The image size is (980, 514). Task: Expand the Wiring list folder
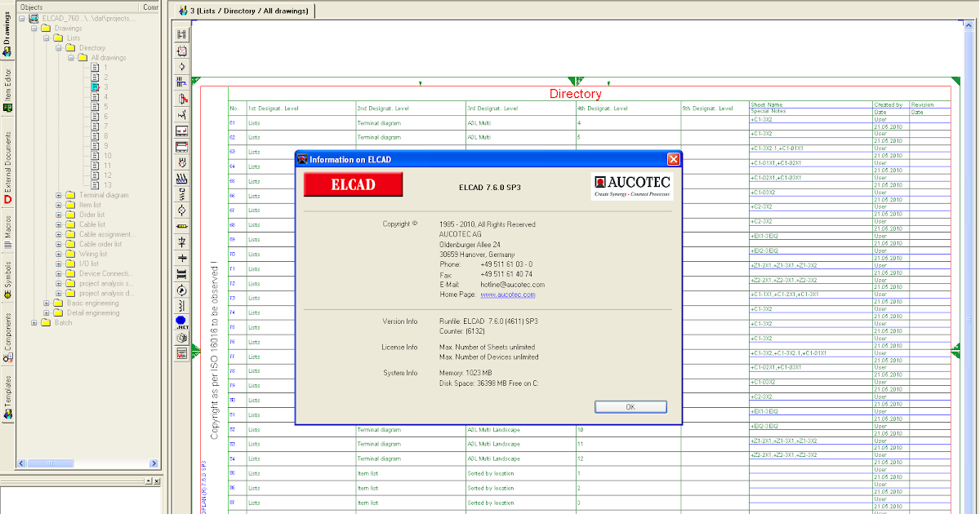59,254
